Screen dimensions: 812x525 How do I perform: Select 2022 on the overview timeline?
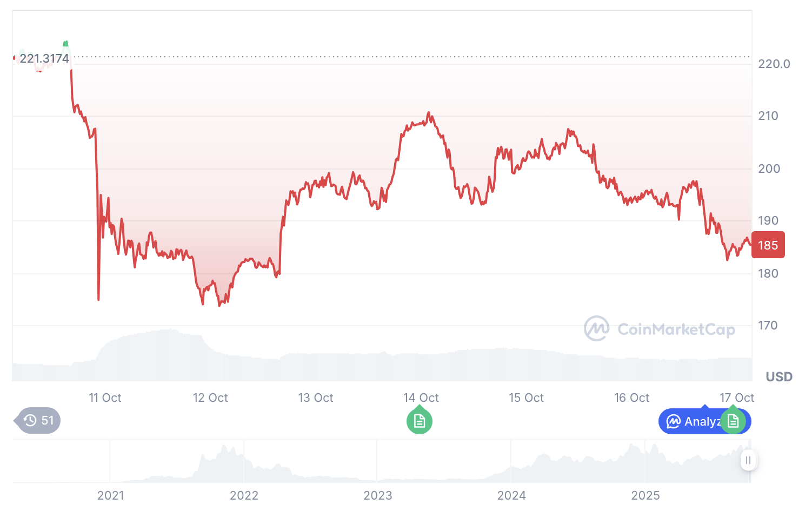coord(244,495)
